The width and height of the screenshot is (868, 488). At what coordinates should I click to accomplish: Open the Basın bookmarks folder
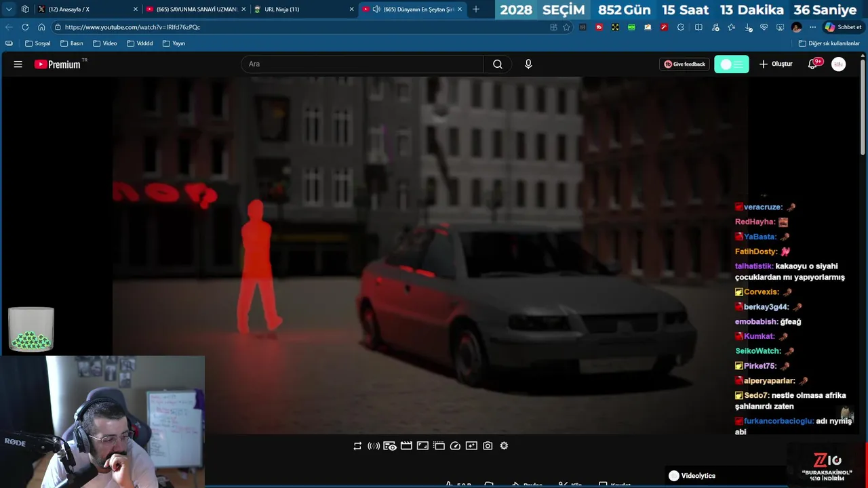pyautogui.click(x=72, y=43)
